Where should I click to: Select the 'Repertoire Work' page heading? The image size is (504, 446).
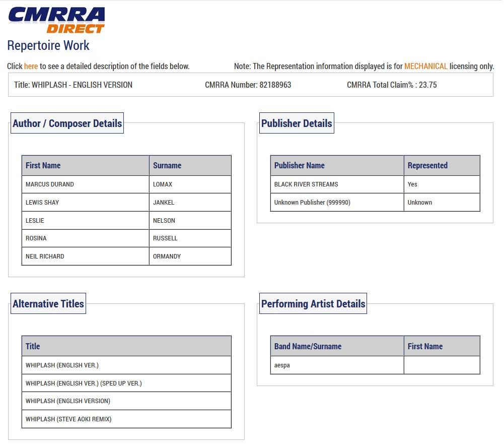48,45
